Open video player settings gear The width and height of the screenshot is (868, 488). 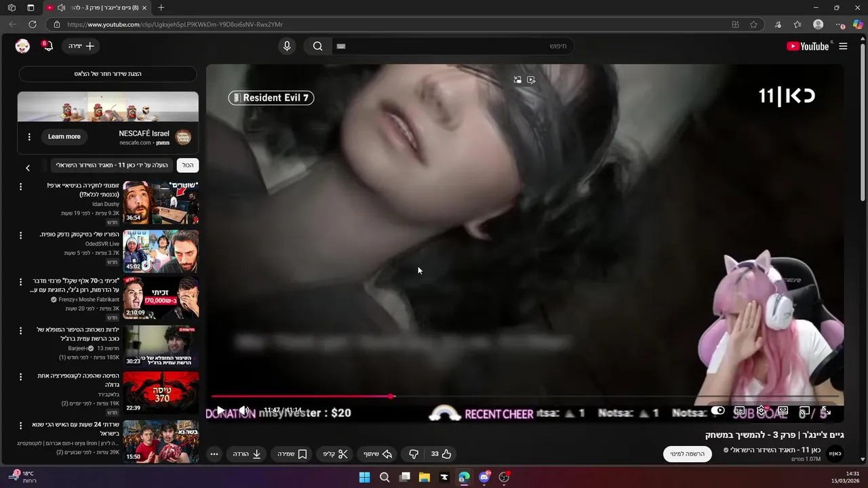pos(761,411)
